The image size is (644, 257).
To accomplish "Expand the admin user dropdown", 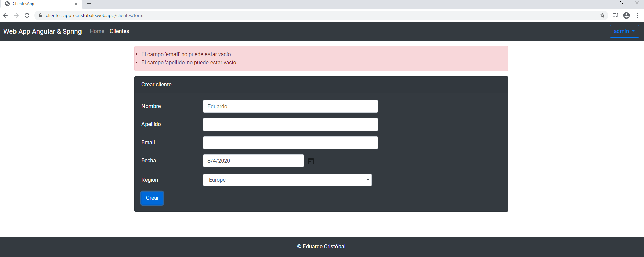I will pos(624,31).
